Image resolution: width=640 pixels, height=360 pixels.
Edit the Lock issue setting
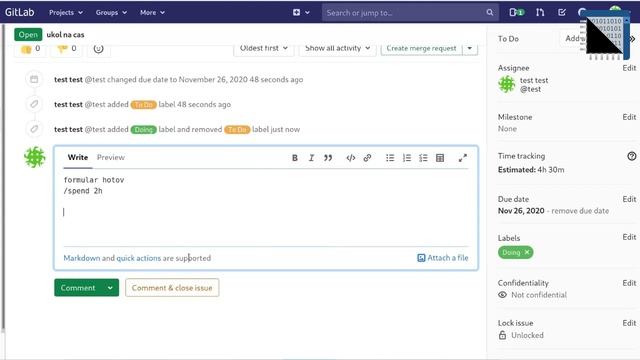point(629,323)
